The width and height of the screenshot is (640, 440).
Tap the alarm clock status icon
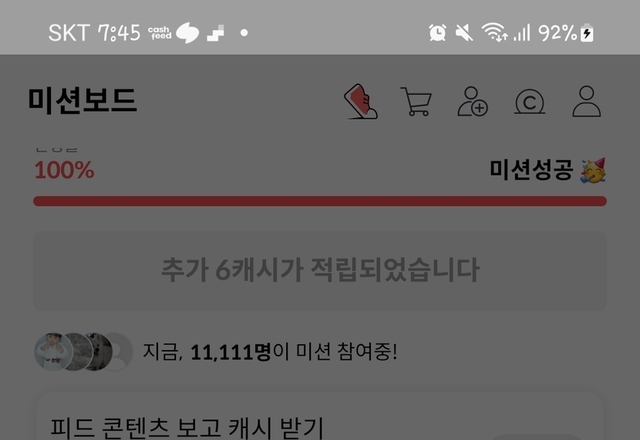[x=437, y=33]
